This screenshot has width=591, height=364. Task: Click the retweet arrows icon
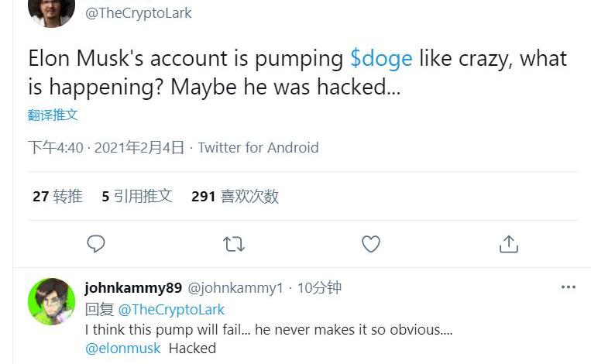[x=233, y=245]
